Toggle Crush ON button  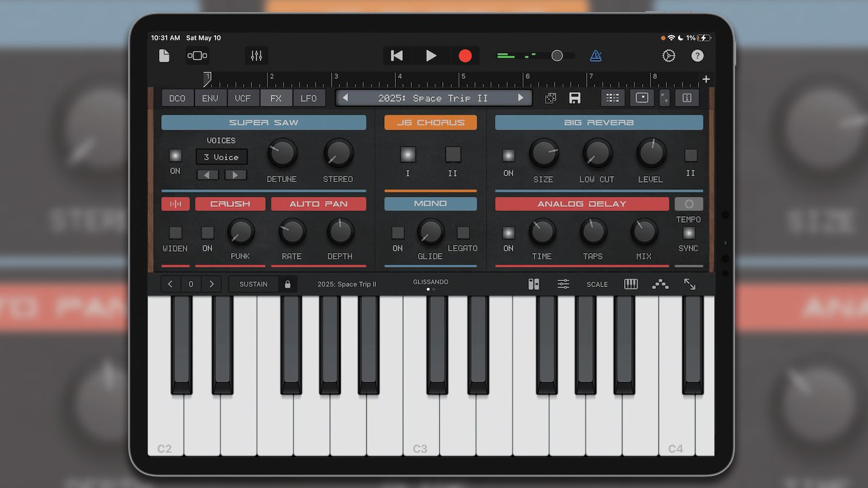click(x=208, y=232)
